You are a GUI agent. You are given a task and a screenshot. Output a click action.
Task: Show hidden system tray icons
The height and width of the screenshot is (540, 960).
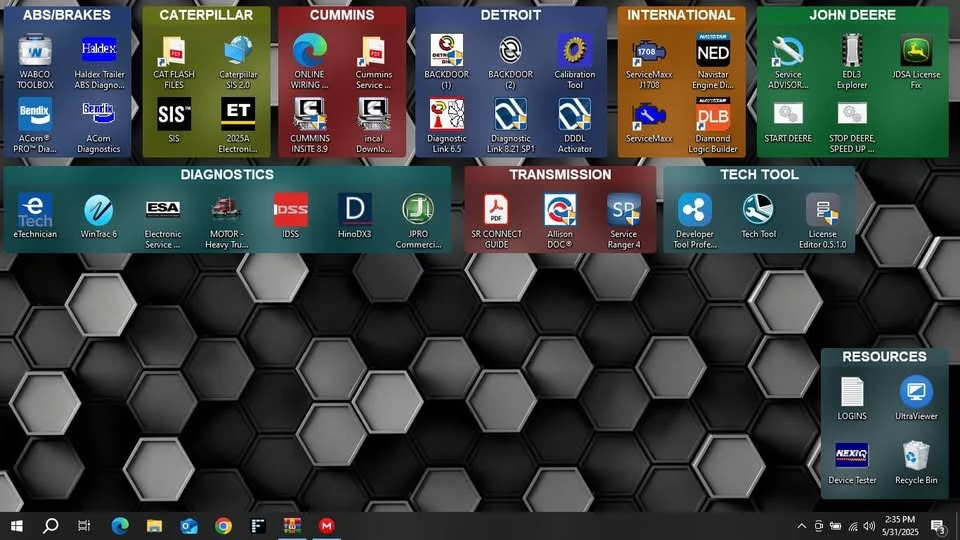801,526
